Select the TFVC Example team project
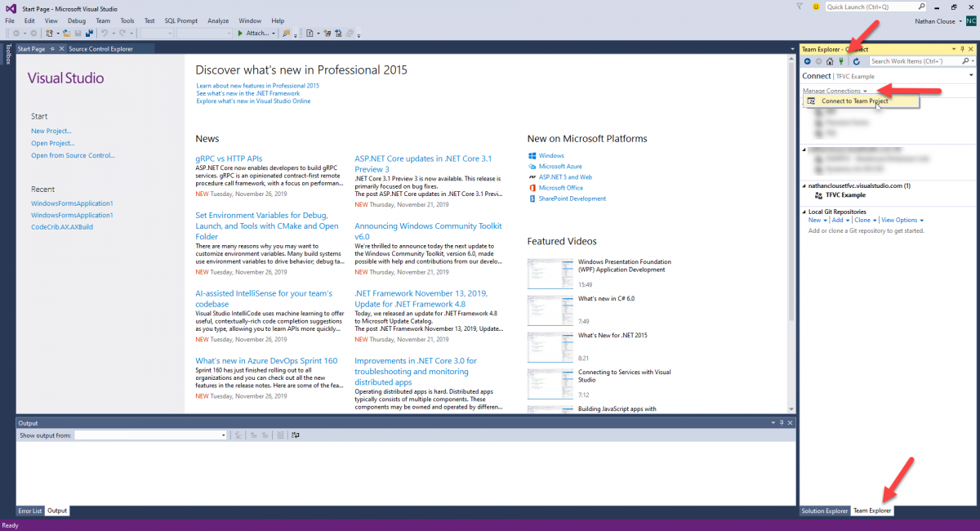980x531 pixels. click(x=845, y=195)
